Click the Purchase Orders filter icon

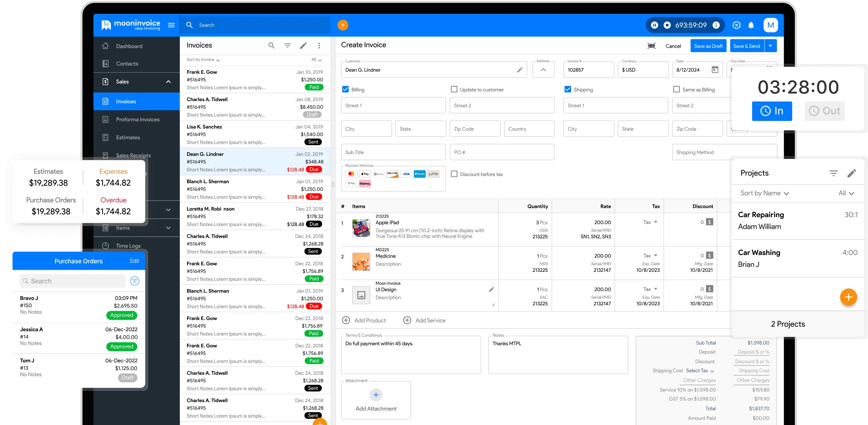point(134,281)
